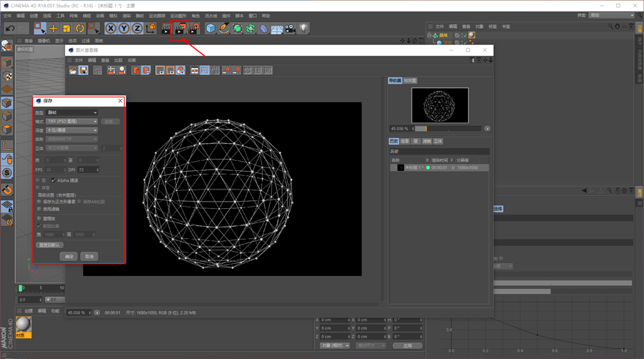This screenshot has height=359, width=644.
Task: Click 重置到默认 reset button
Action: 49,245
